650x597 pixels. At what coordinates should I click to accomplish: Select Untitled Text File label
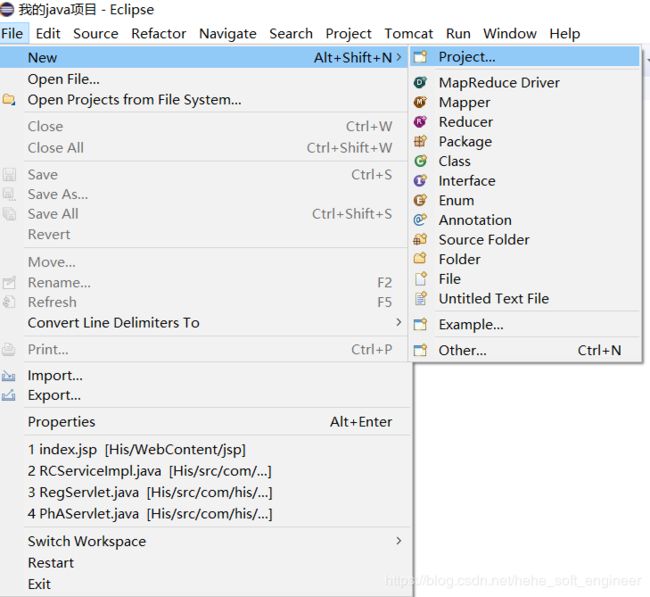494,298
